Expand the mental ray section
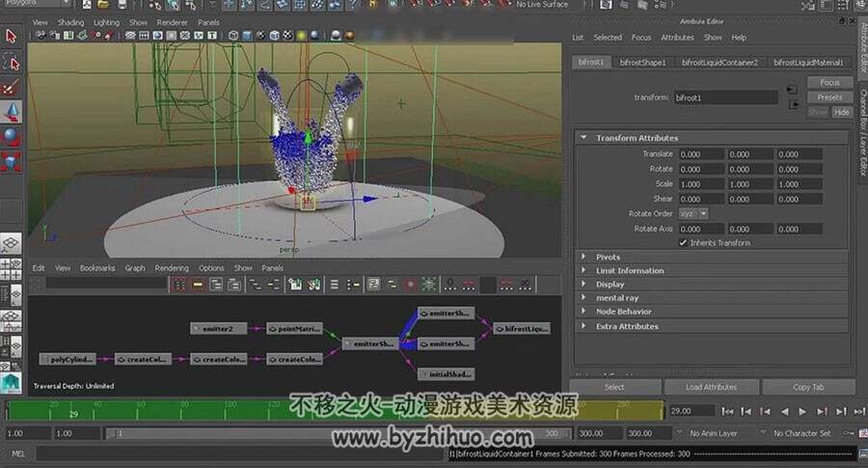 coord(583,297)
